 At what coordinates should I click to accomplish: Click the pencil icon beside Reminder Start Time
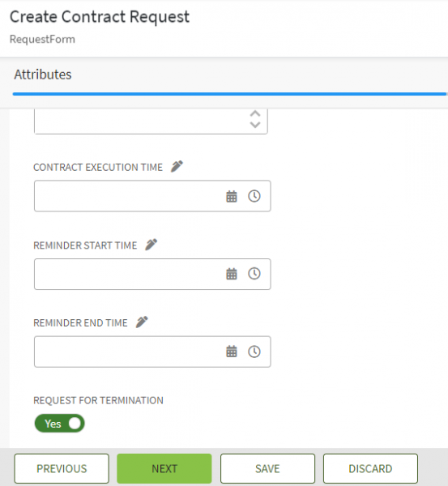pyautogui.click(x=151, y=245)
